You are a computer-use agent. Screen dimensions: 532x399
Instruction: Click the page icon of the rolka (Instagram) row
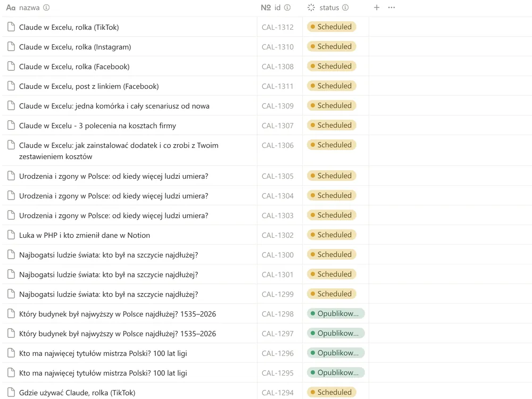[11, 46]
